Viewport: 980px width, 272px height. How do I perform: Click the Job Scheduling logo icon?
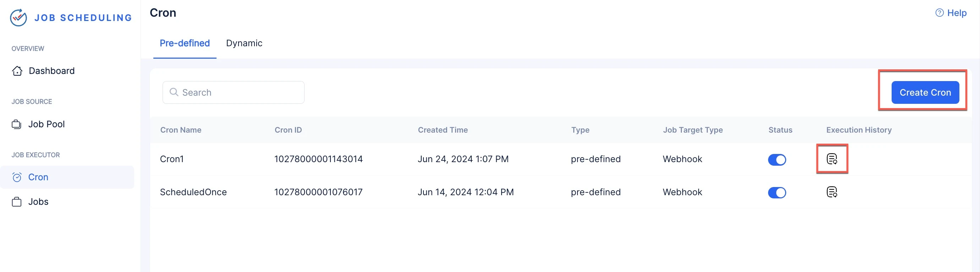click(x=18, y=17)
